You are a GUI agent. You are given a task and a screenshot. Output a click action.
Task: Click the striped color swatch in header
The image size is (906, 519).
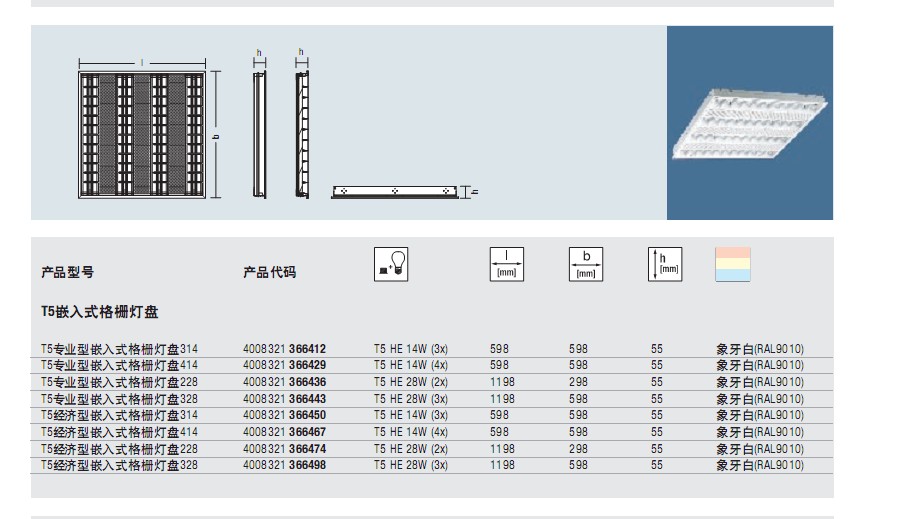(x=732, y=263)
